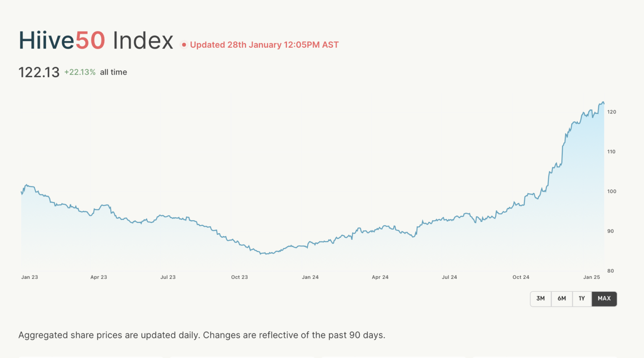Screen dimensions: 644x358
Task: Click the Oct 23 x-axis label
Action: click(239, 277)
